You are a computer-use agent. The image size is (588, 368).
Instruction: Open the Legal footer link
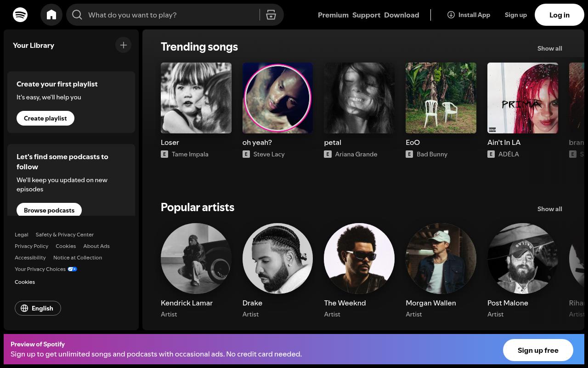click(x=22, y=235)
